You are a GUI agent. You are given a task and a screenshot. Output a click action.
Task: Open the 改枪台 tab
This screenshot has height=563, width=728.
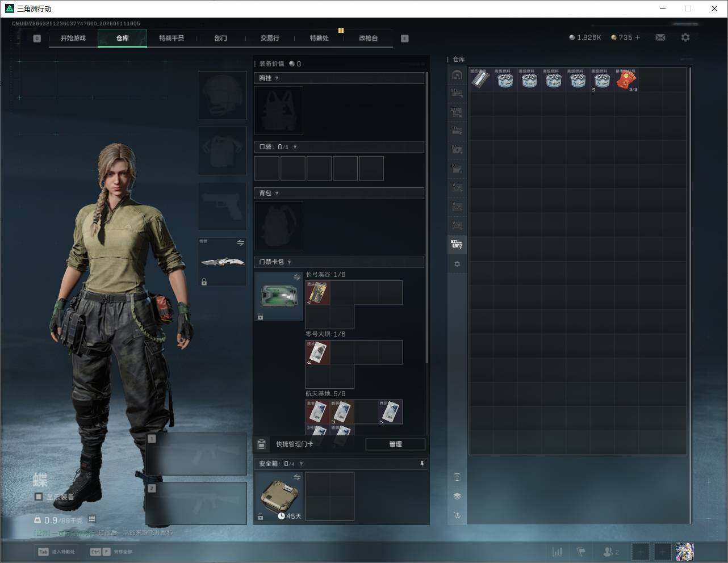[x=368, y=38]
